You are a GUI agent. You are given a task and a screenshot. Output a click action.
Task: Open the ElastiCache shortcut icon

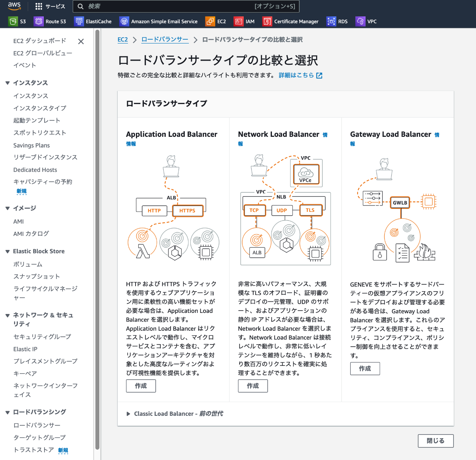point(79,21)
